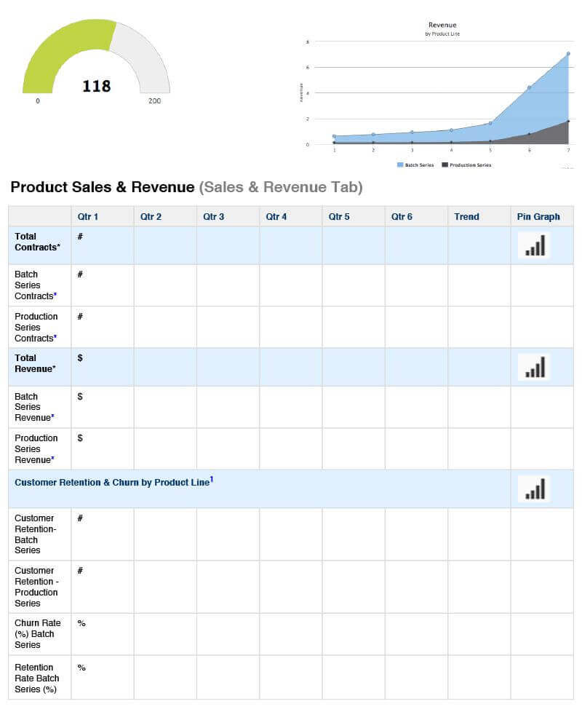Click the % cell for Churn Rate Batch Series

tap(101, 634)
